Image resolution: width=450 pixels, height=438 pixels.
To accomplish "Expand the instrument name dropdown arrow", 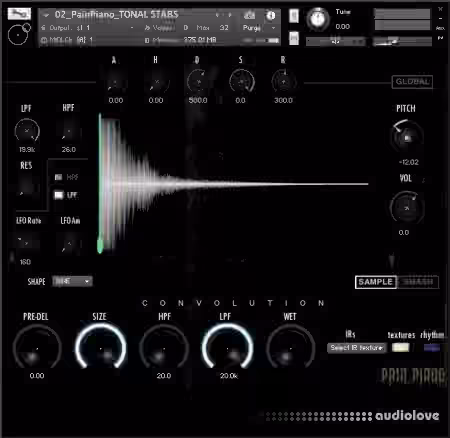I will point(46,15).
